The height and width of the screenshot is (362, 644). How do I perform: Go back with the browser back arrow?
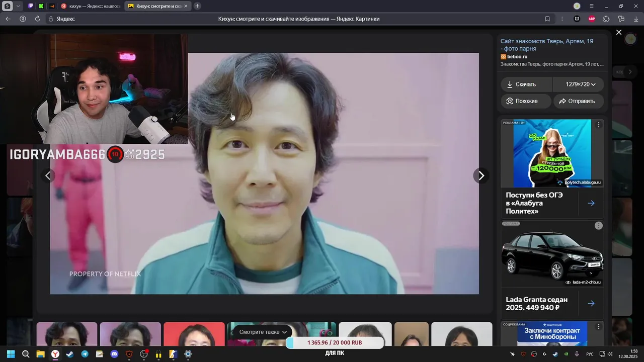tap(8, 19)
